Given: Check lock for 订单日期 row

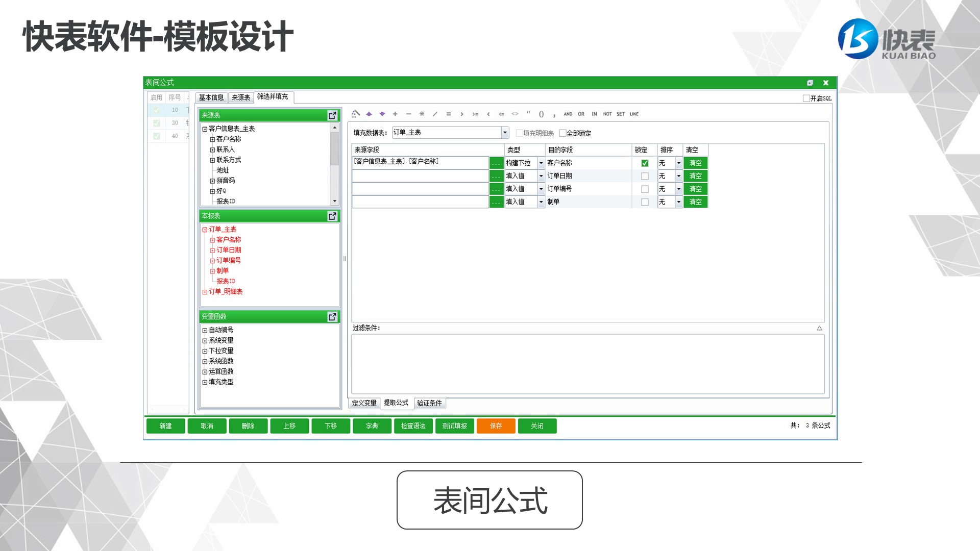Looking at the screenshot, I should click(645, 176).
